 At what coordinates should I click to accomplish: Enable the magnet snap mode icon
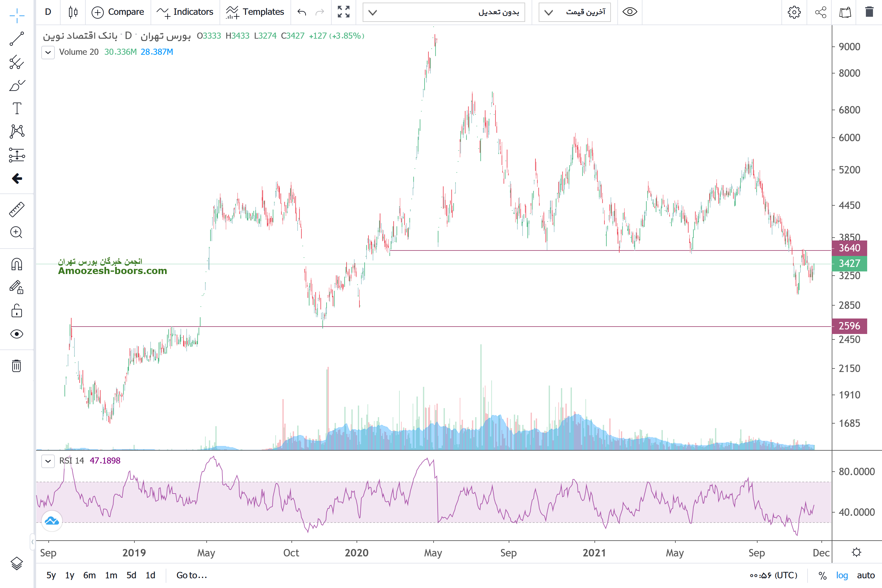coord(16,264)
